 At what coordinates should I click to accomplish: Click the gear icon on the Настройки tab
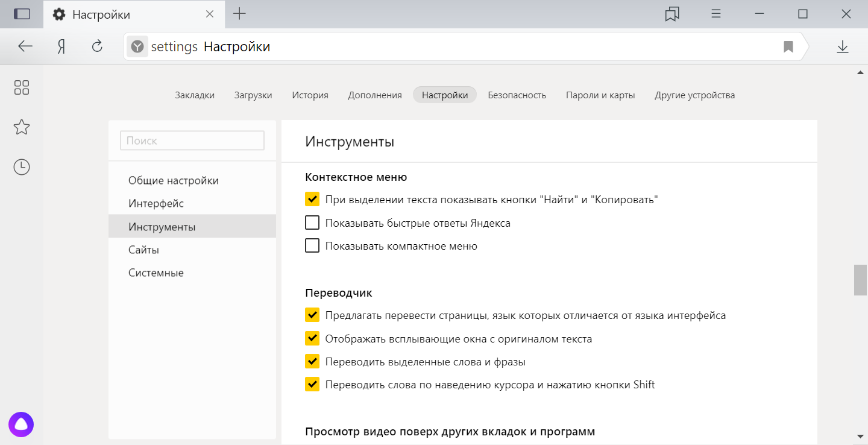[x=59, y=14]
